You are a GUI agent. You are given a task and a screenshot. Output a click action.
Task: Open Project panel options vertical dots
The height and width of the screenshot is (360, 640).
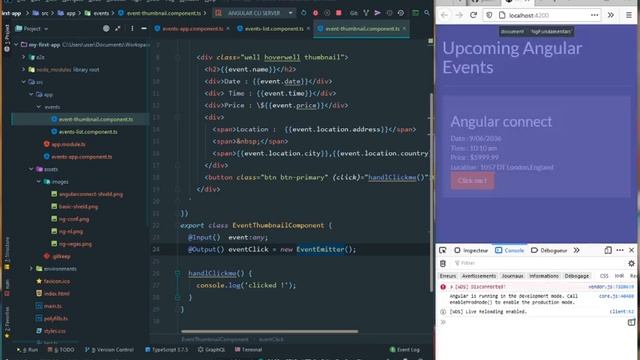(132, 29)
